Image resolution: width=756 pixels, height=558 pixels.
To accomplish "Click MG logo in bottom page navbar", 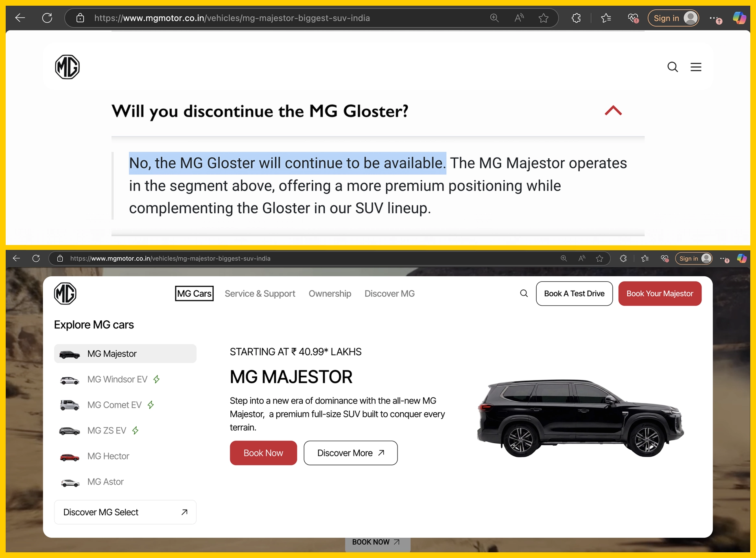I will pos(65,293).
